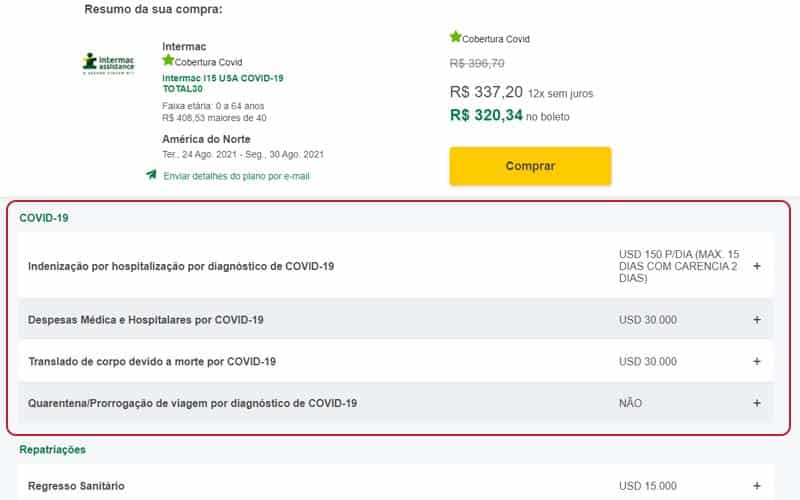Image resolution: width=800 pixels, height=500 pixels.
Task: Click the Intermac Assistance logo
Action: 109,63
